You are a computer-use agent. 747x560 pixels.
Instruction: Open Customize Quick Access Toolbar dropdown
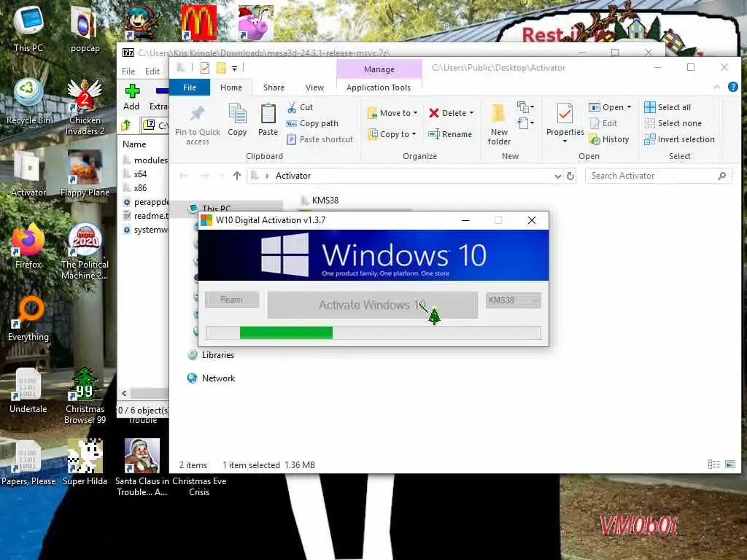(234, 68)
